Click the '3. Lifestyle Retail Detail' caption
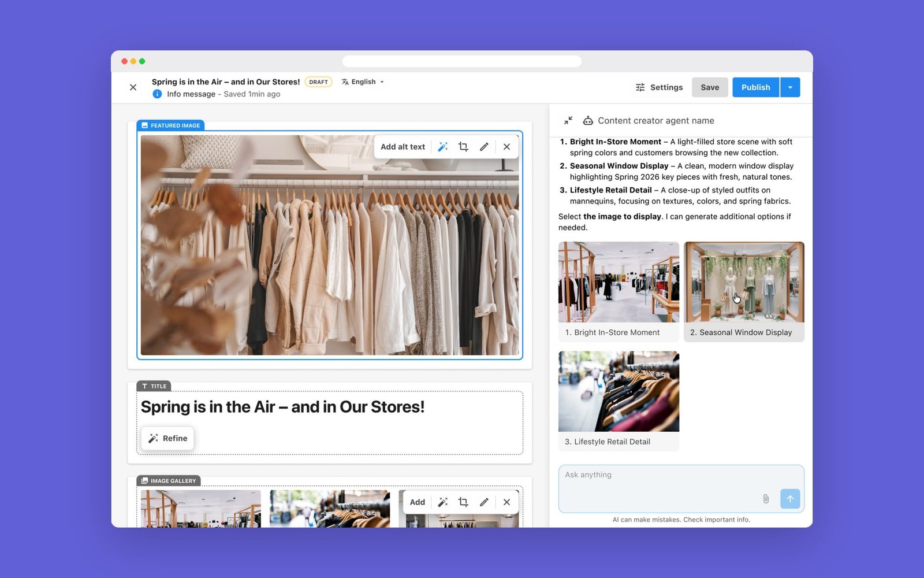 coord(608,442)
